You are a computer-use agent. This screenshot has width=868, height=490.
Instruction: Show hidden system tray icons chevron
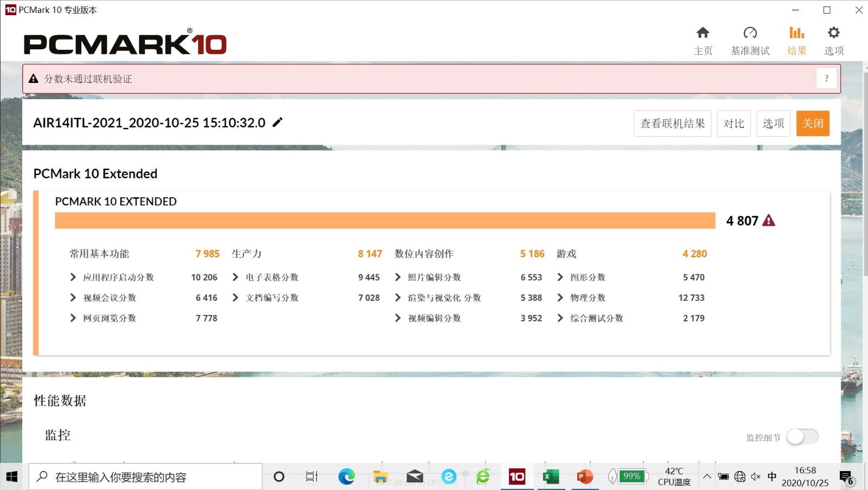pos(707,477)
